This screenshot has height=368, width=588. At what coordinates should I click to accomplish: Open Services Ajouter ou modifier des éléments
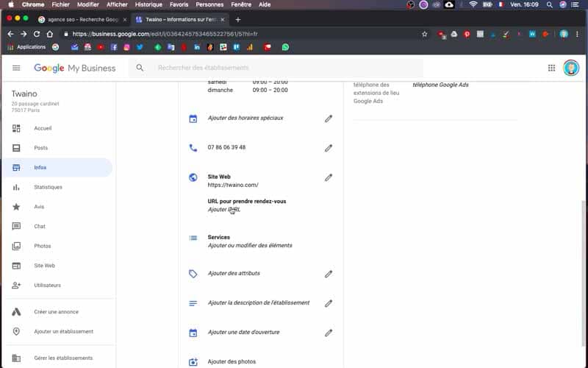[x=250, y=245]
